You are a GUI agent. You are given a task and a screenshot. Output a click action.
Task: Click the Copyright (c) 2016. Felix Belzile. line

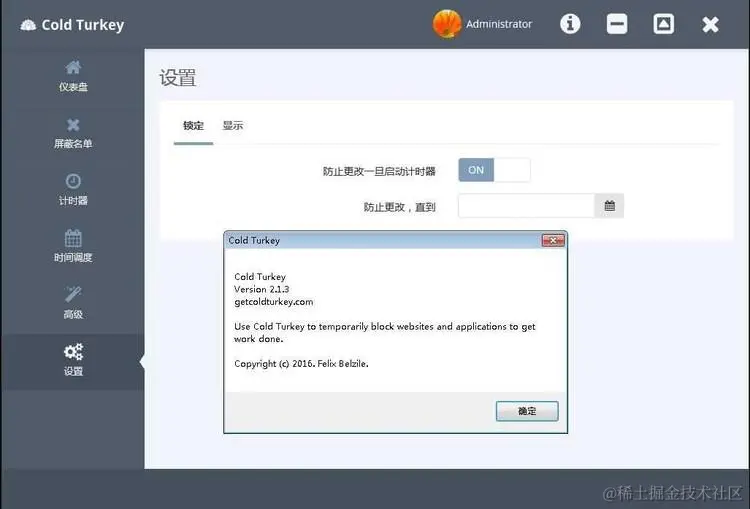[301, 364]
